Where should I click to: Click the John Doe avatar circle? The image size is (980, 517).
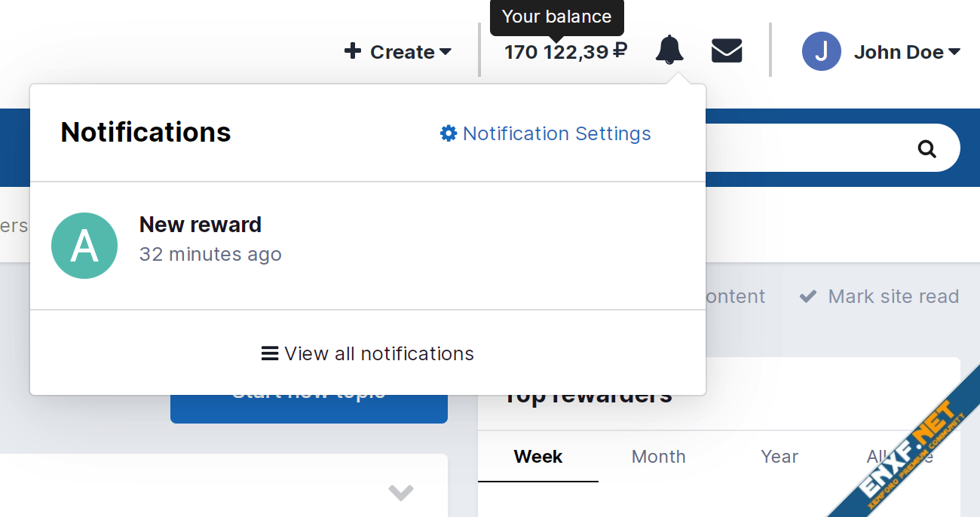(x=821, y=51)
